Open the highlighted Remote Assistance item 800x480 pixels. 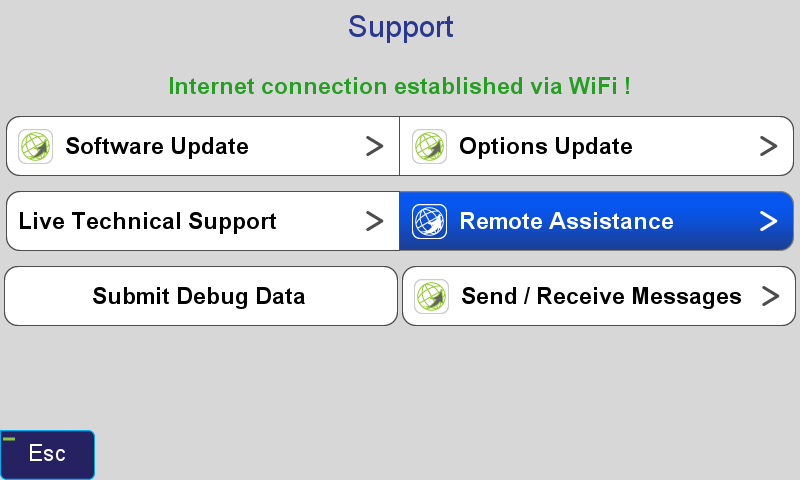pos(596,221)
